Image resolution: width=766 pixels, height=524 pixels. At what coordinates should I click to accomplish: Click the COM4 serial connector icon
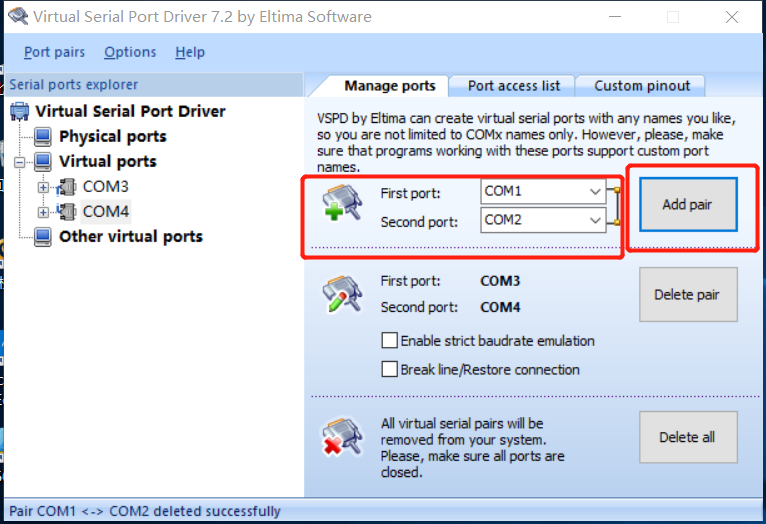(x=66, y=211)
